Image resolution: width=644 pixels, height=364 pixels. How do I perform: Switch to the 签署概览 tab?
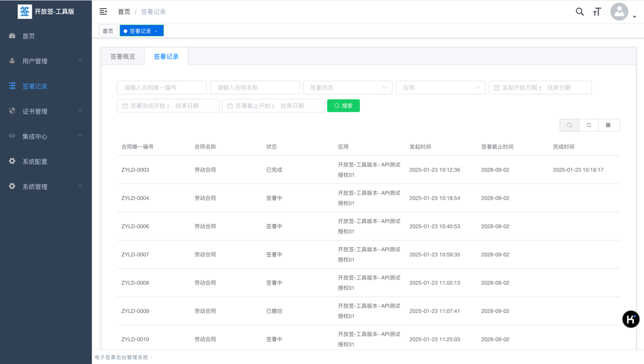123,57
